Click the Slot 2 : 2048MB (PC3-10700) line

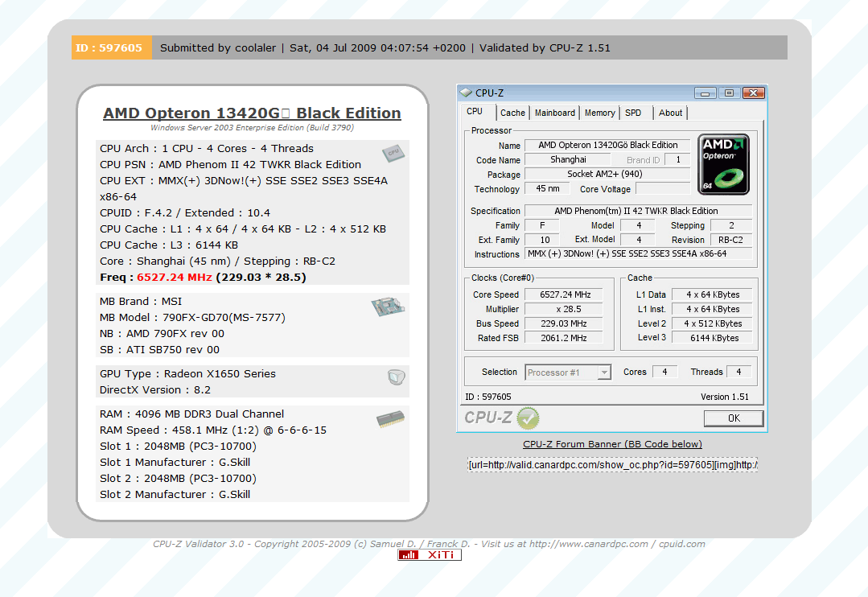click(179, 479)
